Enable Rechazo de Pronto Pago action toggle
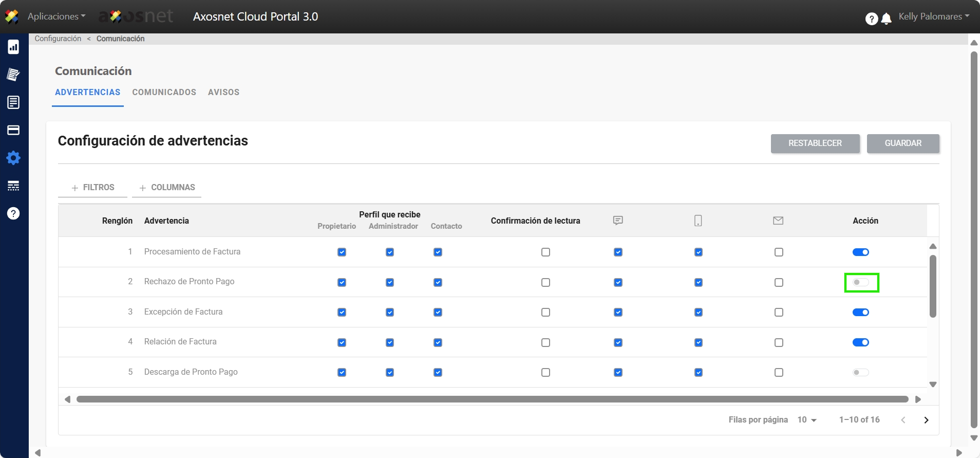 (861, 282)
